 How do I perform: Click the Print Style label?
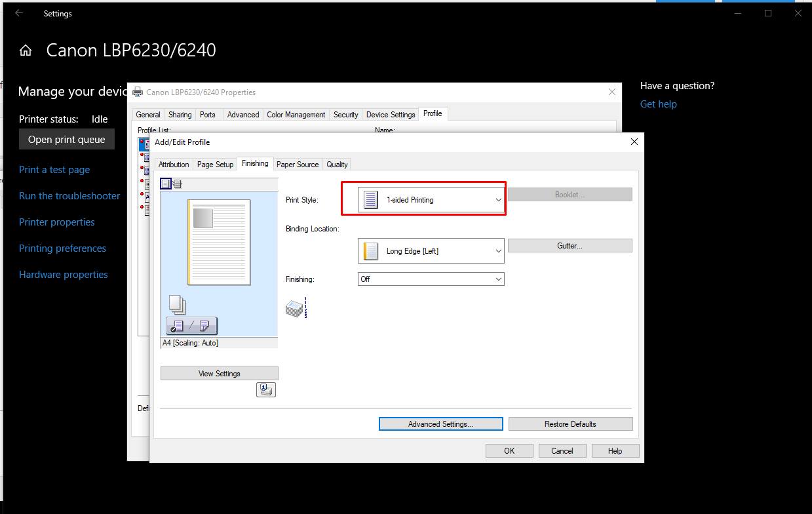coord(302,200)
